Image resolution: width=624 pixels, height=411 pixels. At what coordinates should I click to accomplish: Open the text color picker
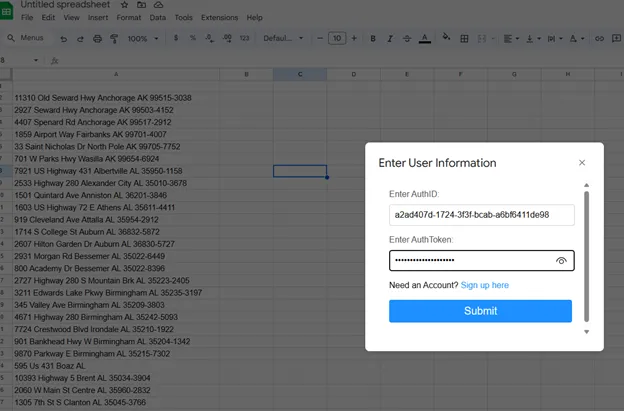424,38
